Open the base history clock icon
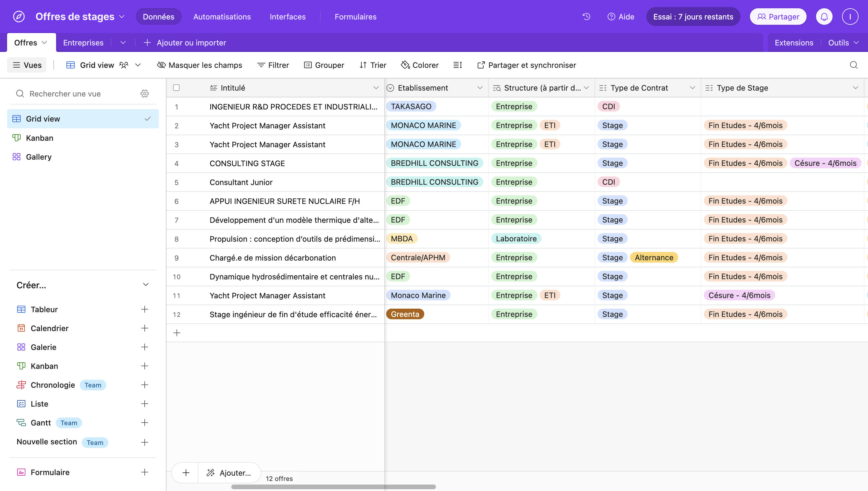The width and height of the screenshot is (868, 491). coord(586,17)
